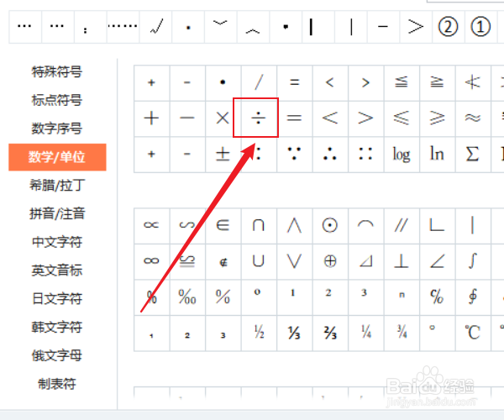Open the 希腊/拉丁 category
Screen dimensions: 504x420
click(57, 186)
